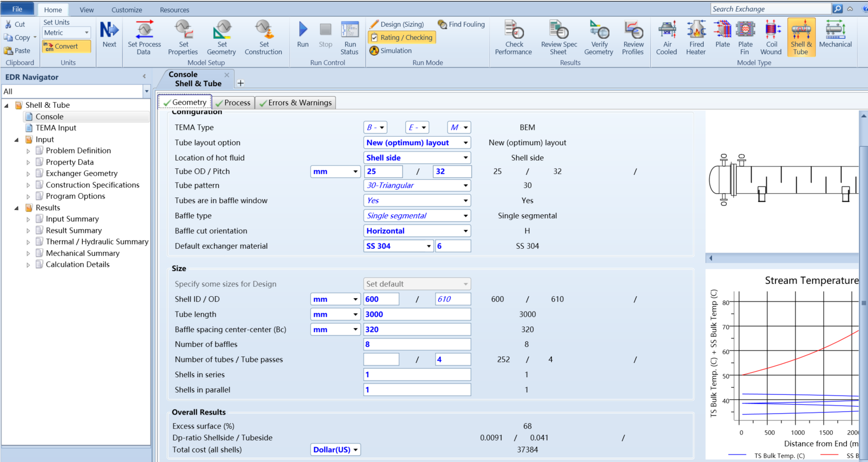
Task: Expand the Exchanger Geometry tree node
Action: tap(28, 174)
